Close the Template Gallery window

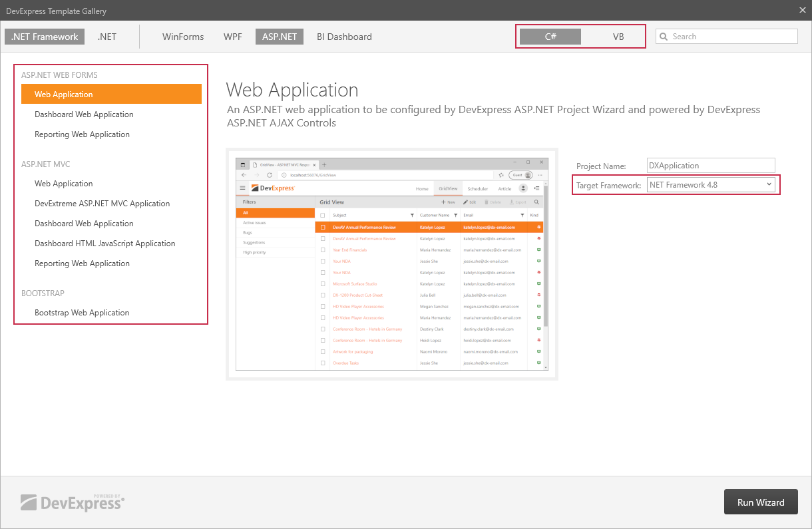tap(802, 10)
